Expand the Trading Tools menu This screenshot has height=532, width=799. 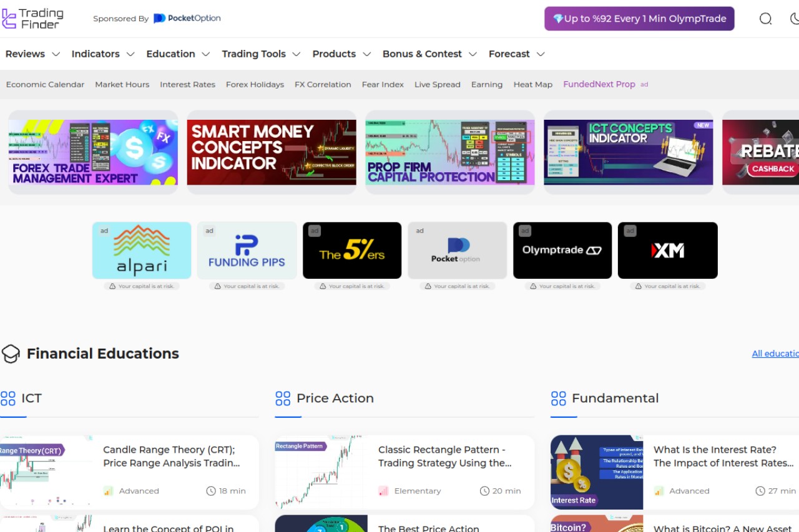[x=261, y=54]
